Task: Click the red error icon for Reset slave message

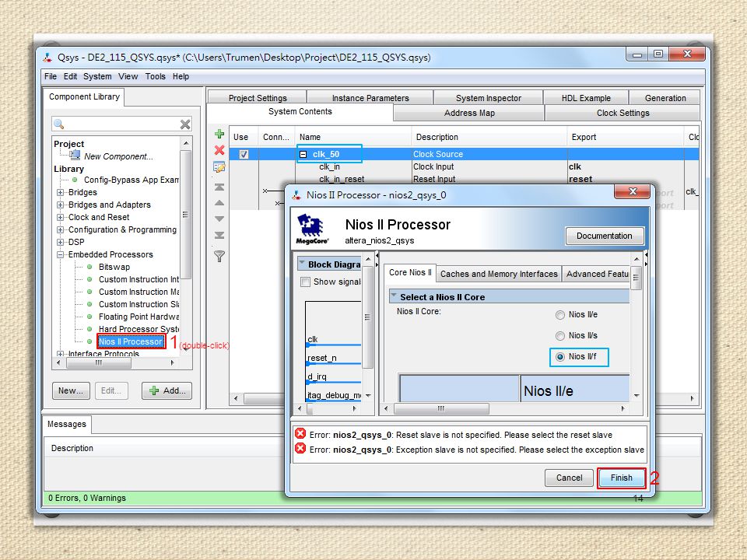Action: coord(300,433)
